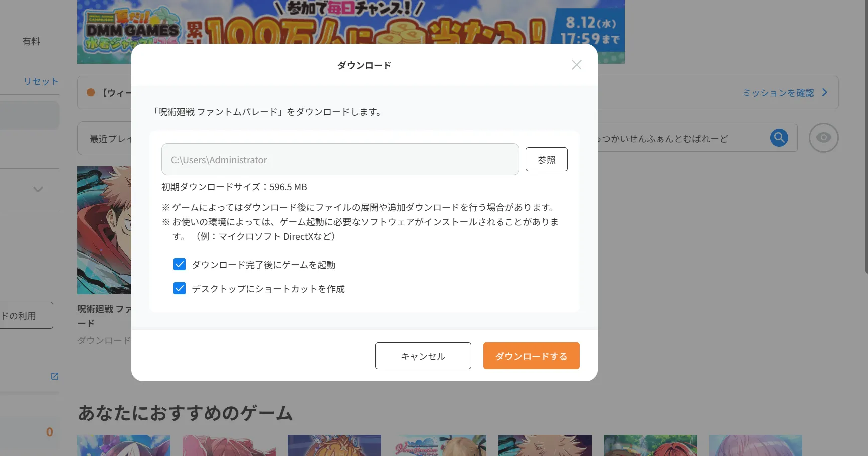Image resolution: width=868 pixels, height=456 pixels.
Task: Select the 有料 filter in the sidebar
Action: pyautogui.click(x=31, y=41)
